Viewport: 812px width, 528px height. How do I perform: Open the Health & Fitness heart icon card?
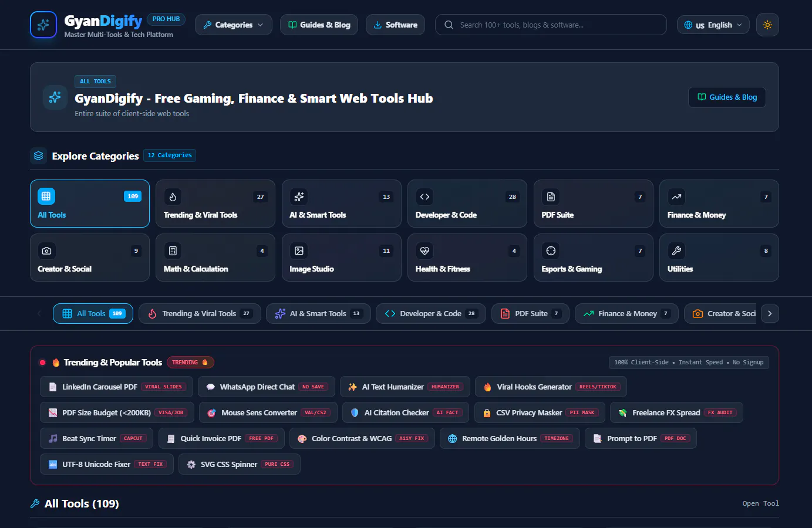[467, 258]
